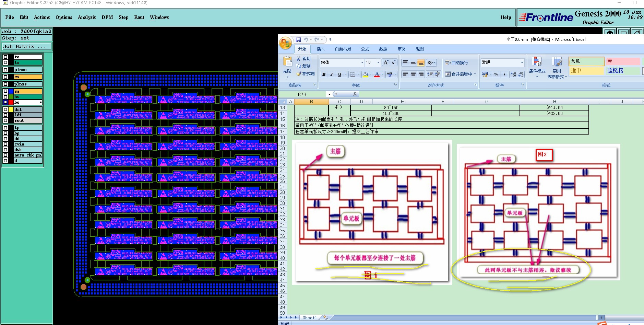
Task: Click the Font Color letter A icon
Action: click(x=377, y=74)
